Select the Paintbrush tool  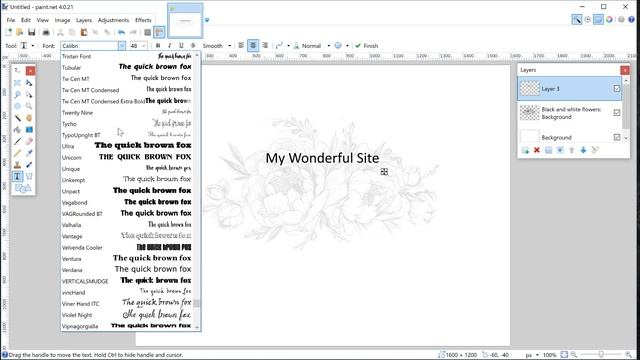(x=17, y=142)
